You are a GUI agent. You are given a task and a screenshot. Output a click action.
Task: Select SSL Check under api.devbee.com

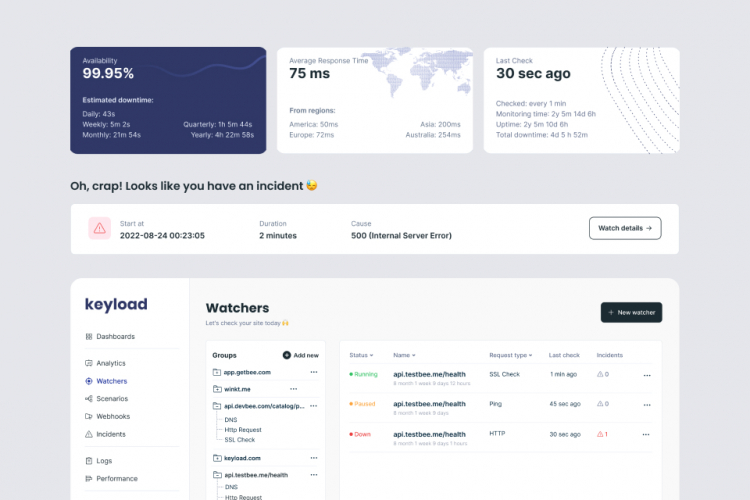click(240, 440)
